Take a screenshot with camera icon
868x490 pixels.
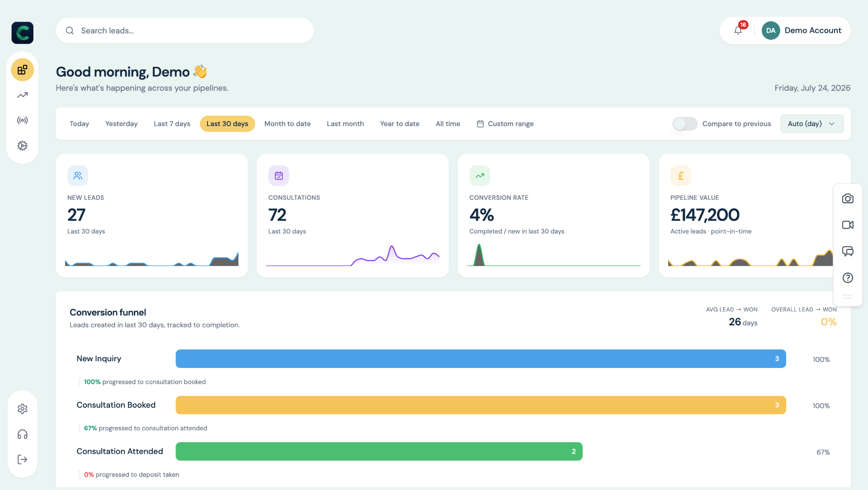[x=848, y=198]
